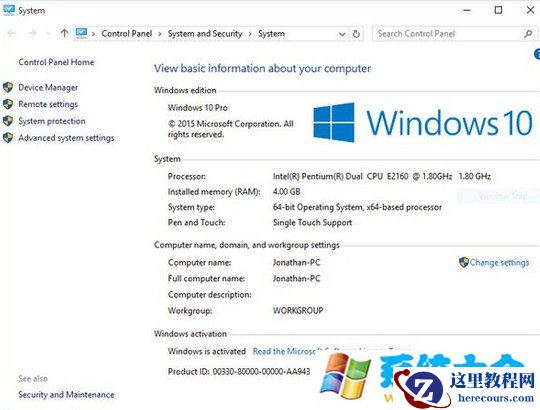Click the shield icon beside Change settings
The height and width of the screenshot is (410, 540).
464,262
